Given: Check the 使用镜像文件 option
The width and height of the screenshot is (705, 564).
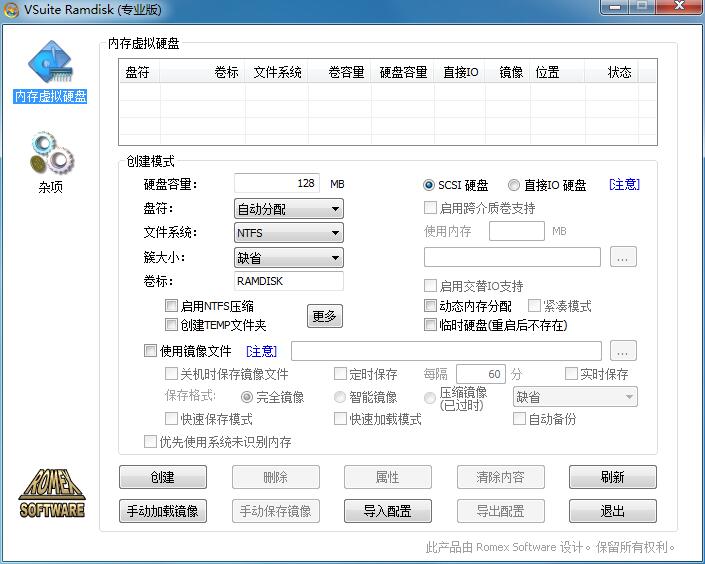Looking at the screenshot, I should pos(151,351).
